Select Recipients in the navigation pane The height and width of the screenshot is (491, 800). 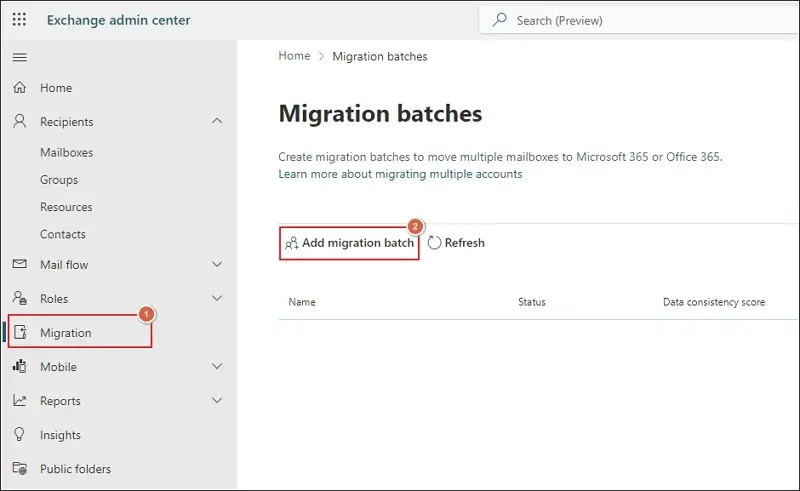click(67, 122)
